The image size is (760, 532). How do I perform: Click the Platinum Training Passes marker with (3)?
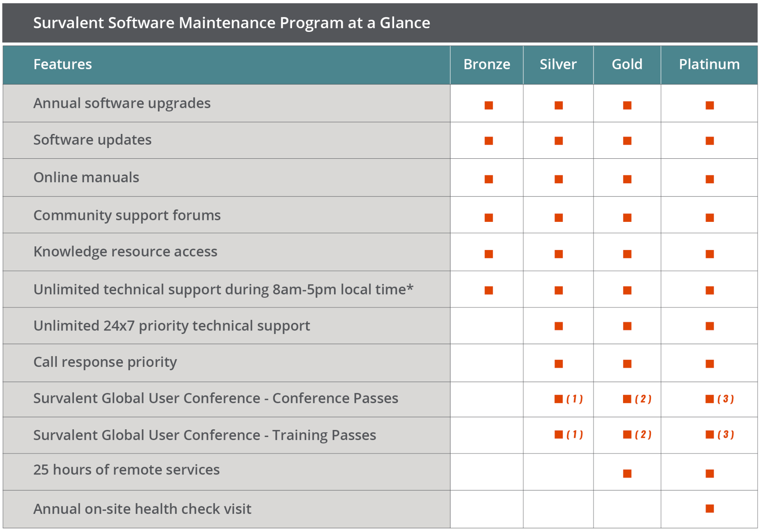pyautogui.click(x=720, y=434)
